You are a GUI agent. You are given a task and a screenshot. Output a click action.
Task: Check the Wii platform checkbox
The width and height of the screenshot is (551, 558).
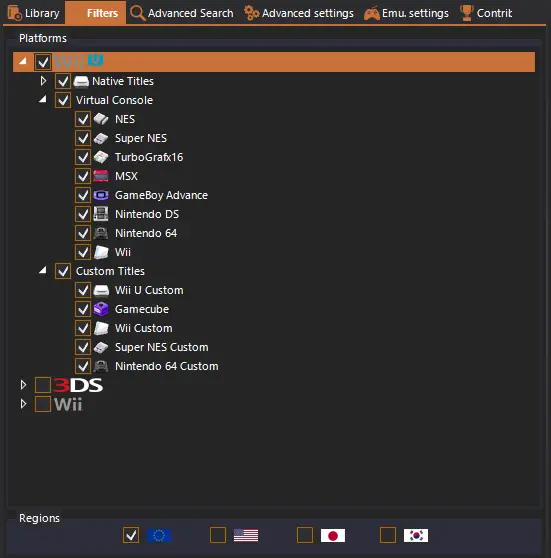pos(43,404)
